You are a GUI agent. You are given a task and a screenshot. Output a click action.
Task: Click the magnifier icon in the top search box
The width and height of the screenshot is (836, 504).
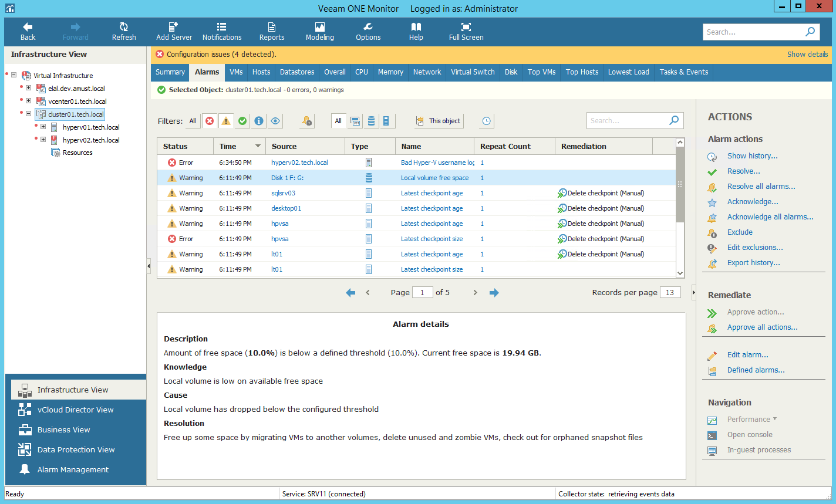click(810, 32)
